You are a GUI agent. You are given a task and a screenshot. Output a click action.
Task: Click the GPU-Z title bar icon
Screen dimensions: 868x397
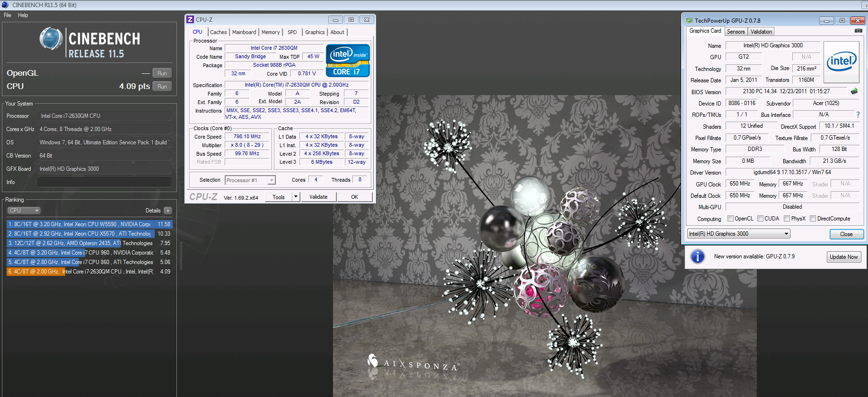(690, 20)
